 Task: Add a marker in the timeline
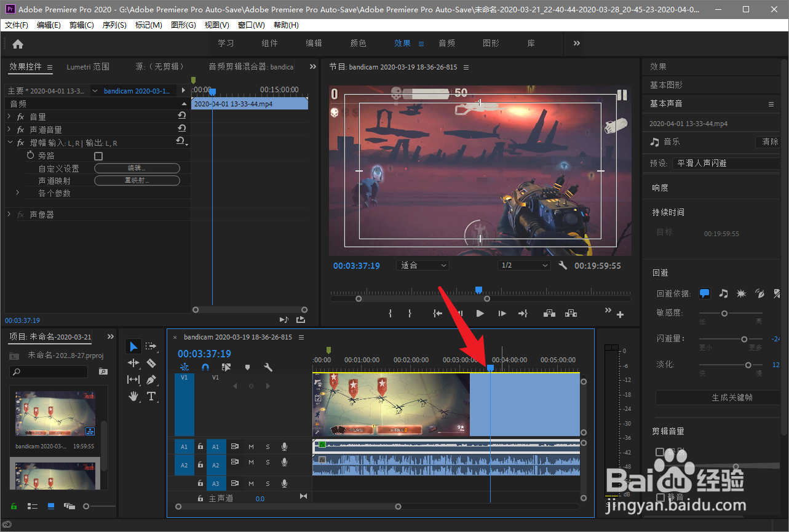pyautogui.click(x=247, y=367)
